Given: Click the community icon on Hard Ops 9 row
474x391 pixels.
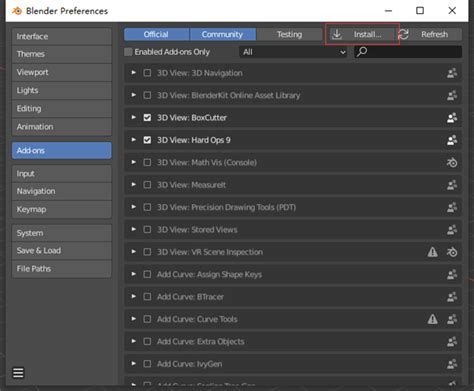Looking at the screenshot, I should click(452, 140).
